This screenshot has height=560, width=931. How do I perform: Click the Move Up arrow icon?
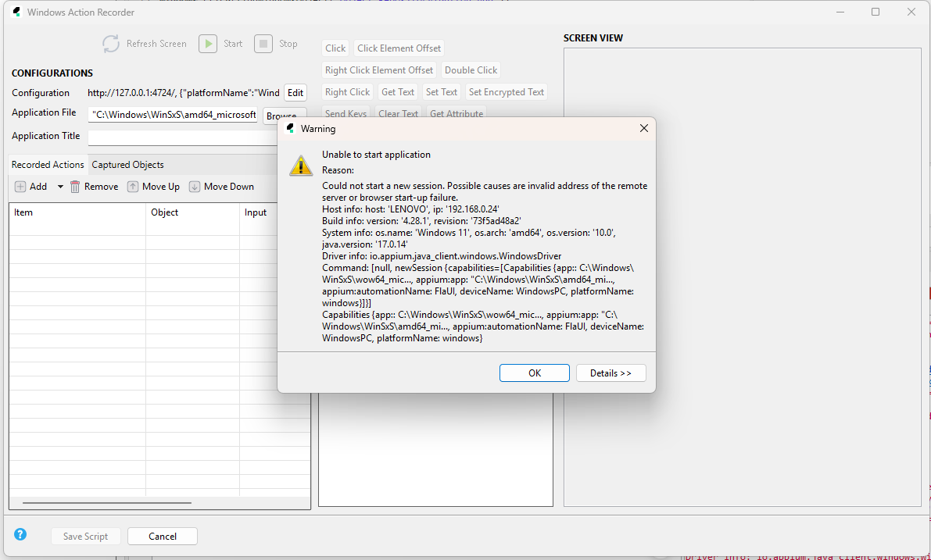(133, 186)
